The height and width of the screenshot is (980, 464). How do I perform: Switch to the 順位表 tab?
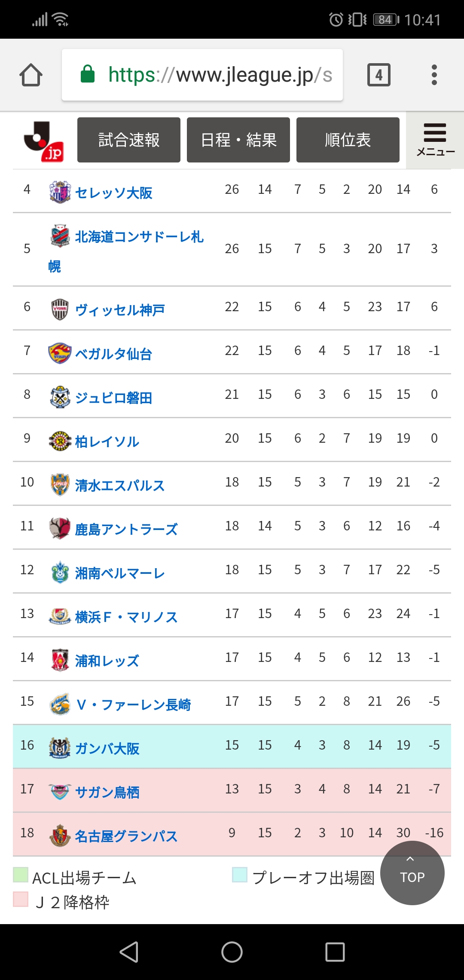[x=348, y=140]
